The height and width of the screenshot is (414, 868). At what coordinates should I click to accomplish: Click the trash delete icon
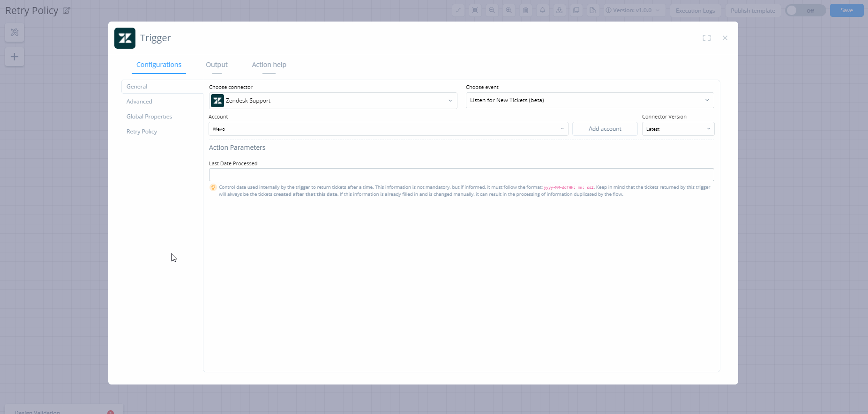pos(526,10)
